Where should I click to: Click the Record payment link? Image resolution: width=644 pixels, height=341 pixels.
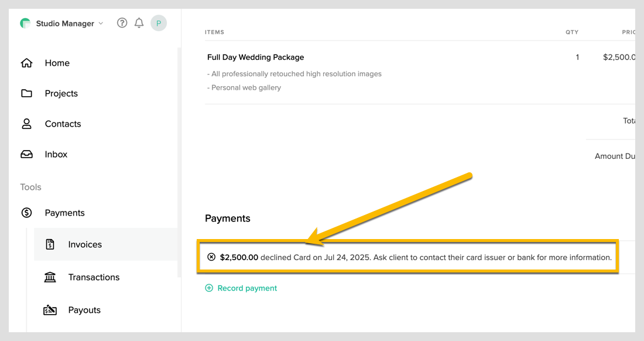click(x=247, y=288)
